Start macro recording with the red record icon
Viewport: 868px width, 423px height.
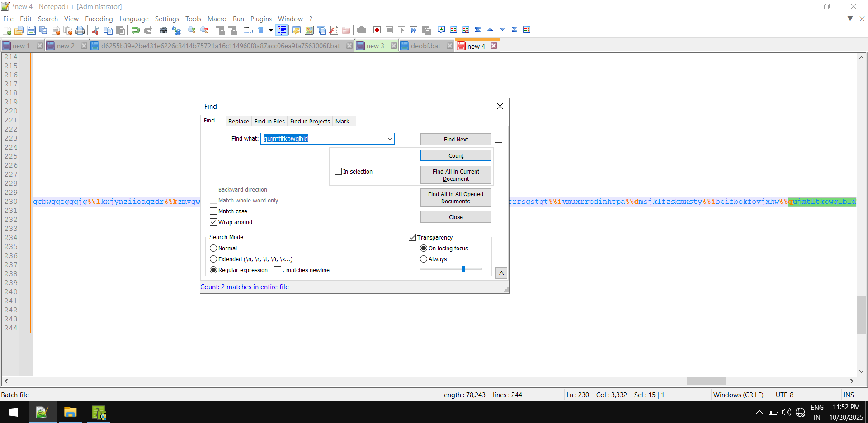(x=377, y=30)
